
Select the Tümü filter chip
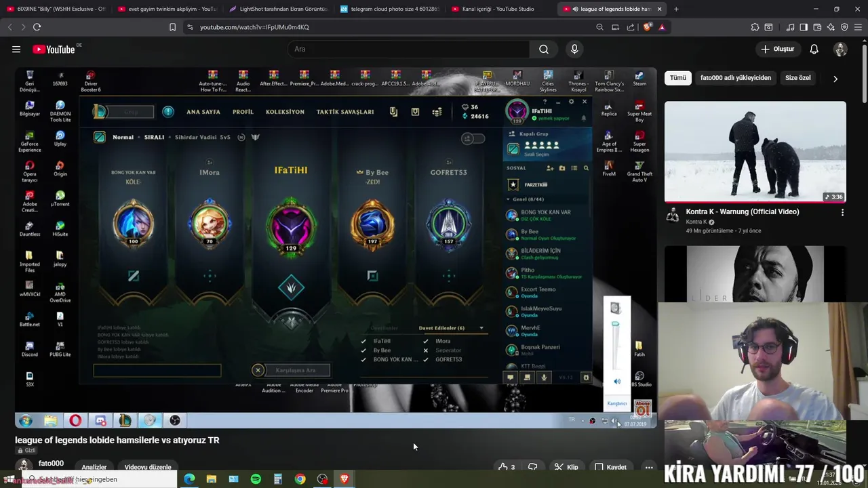[678, 78]
